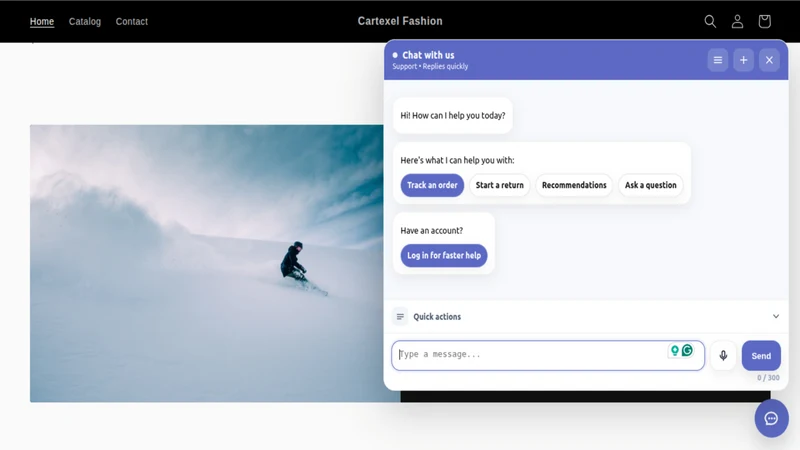800x450 pixels.
Task: Click the 'Have an account?' text
Action: pos(432,231)
